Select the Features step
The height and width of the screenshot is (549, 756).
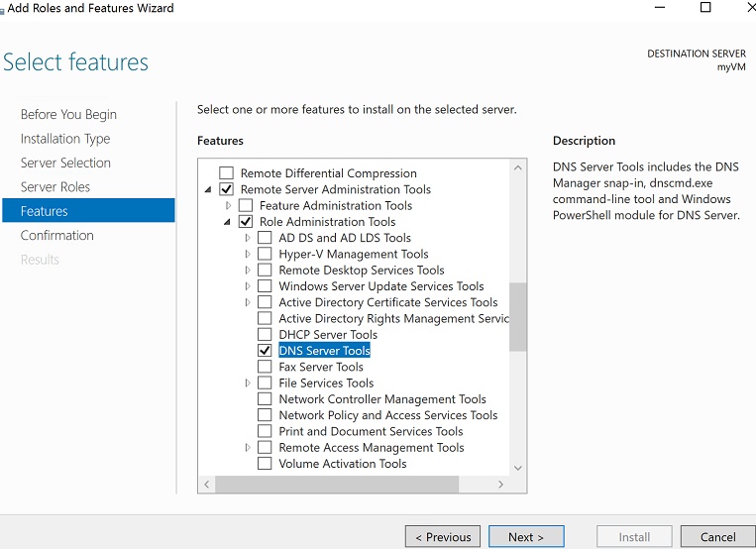click(89, 210)
